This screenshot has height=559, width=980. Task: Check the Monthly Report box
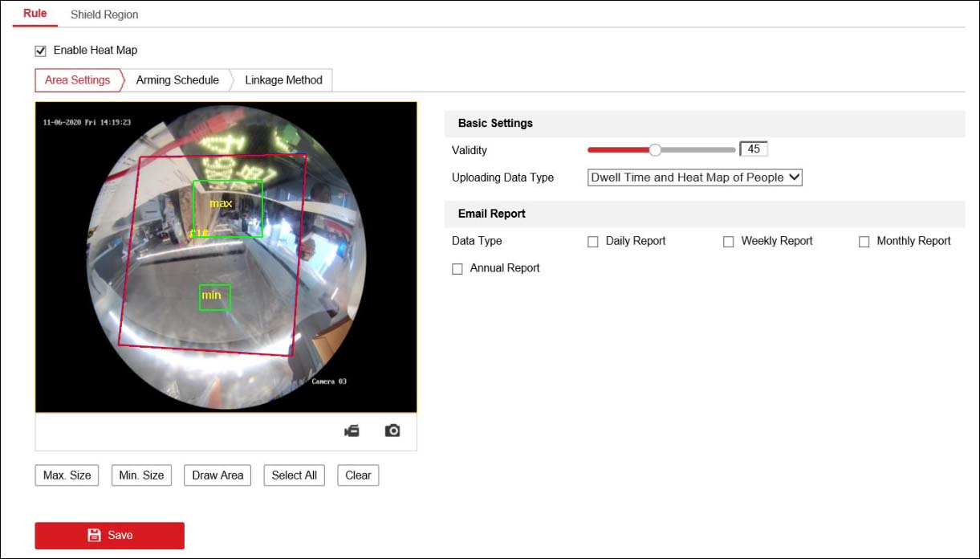[864, 241]
